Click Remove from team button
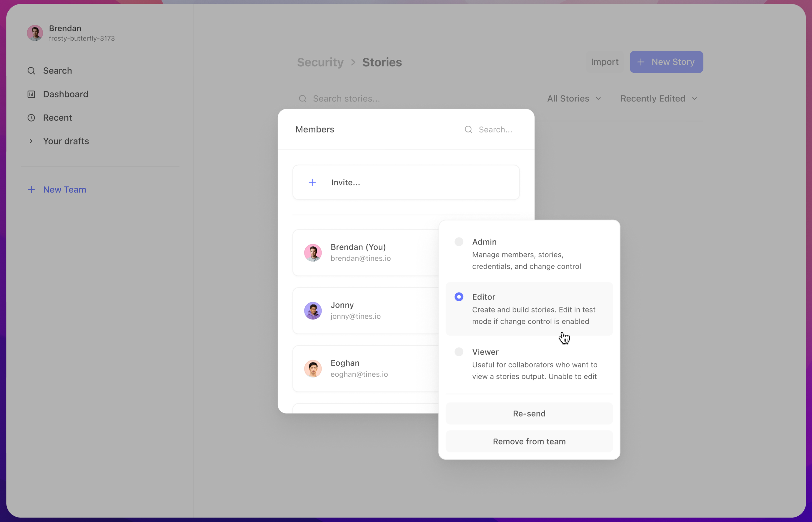The width and height of the screenshot is (812, 522). (529, 441)
